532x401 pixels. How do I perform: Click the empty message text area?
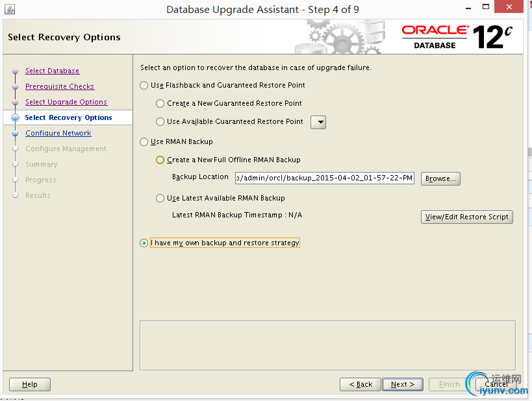tap(327, 345)
